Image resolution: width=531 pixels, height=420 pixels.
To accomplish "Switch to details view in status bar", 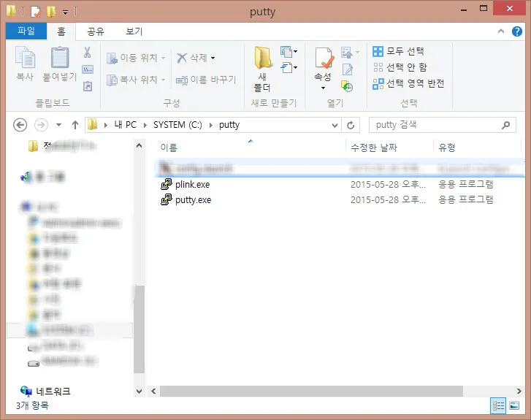I will click(x=498, y=405).
